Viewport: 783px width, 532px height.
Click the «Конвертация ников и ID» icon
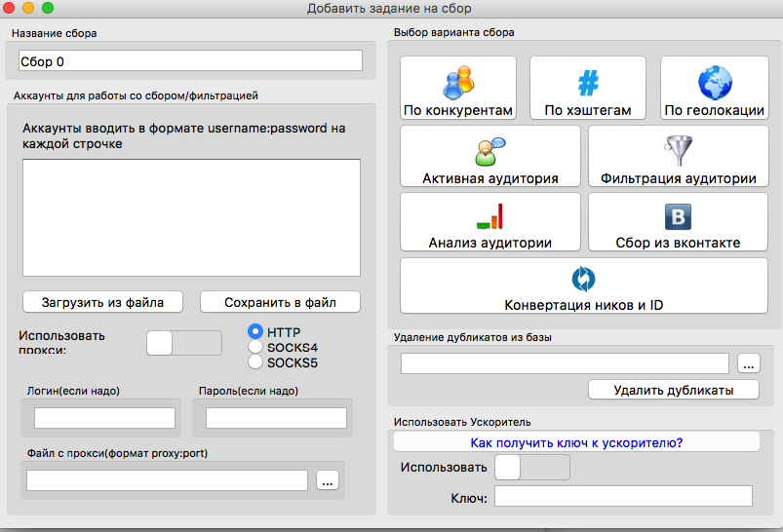click(x=583, y=279)
